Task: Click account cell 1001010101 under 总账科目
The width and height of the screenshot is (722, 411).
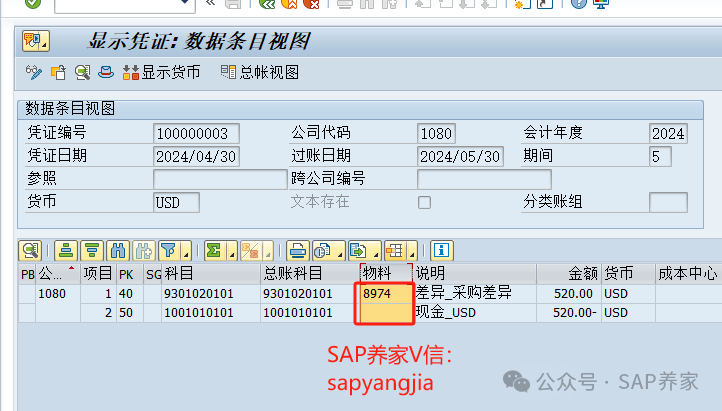Action: (x=309, y=313)
